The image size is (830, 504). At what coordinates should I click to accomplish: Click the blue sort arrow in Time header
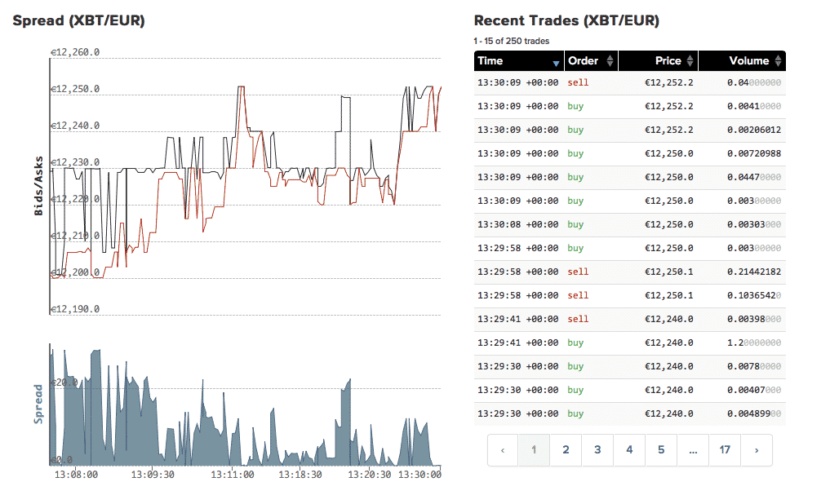coord(556,64)
